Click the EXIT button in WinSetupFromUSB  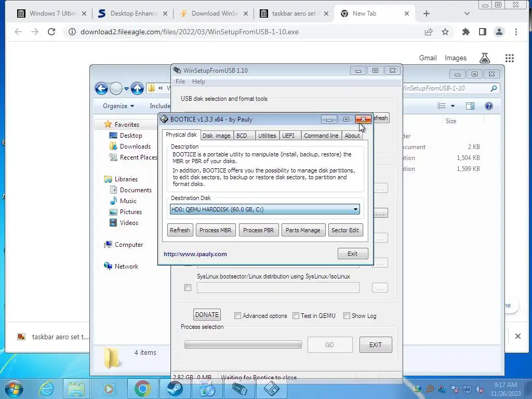pos(376,345)
